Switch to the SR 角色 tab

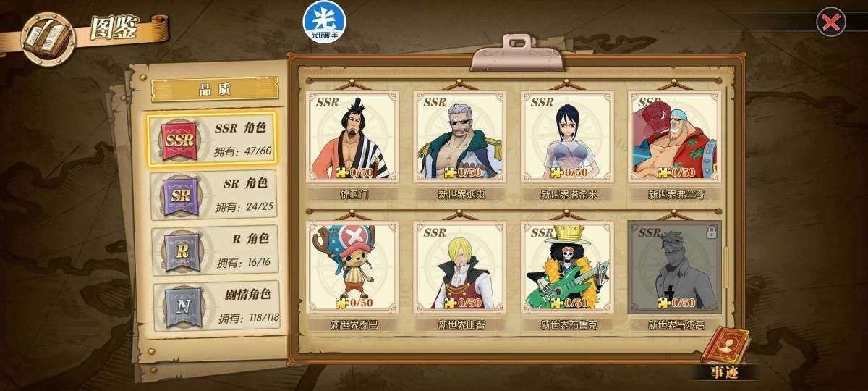(x=215, y=195)
